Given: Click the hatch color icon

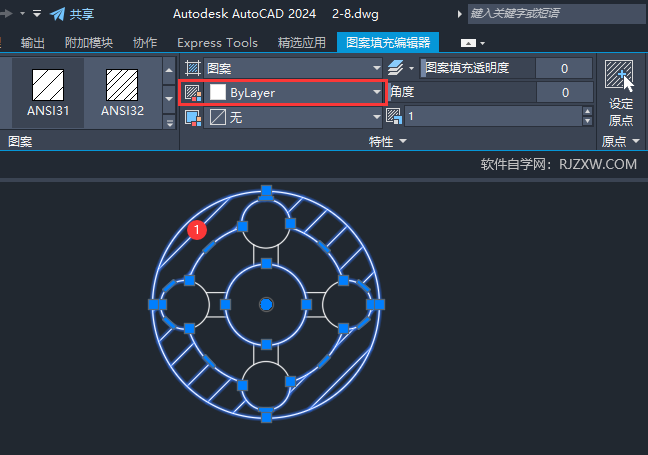Looking at the screenshot, I should coord(193,93).
